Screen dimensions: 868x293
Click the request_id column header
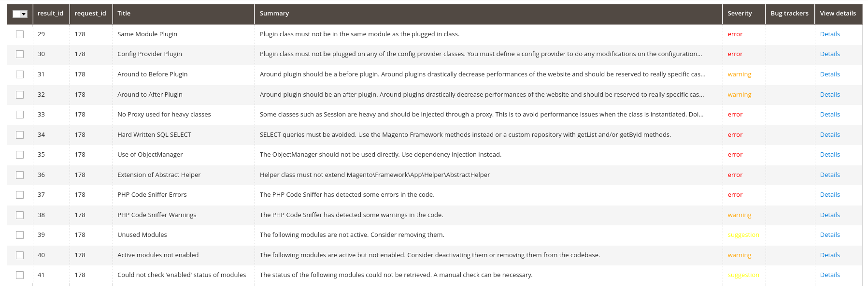[90, 14]
